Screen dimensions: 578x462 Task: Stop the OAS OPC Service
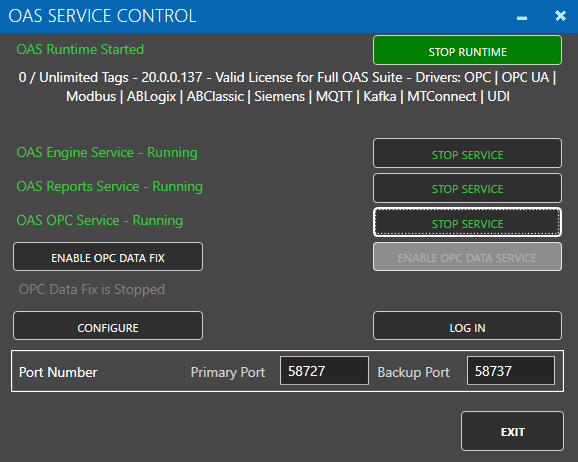pyautogui.click(x=467, y=222)
